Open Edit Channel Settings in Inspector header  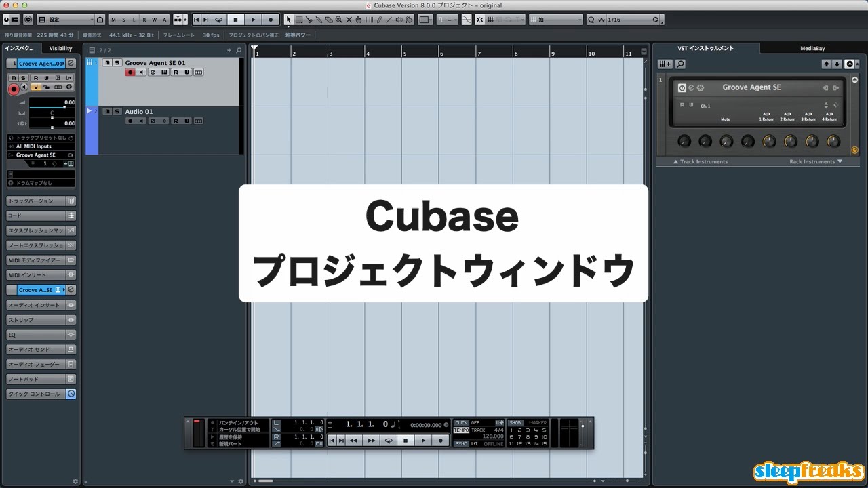pyautogui.click(x=71, y=63)
